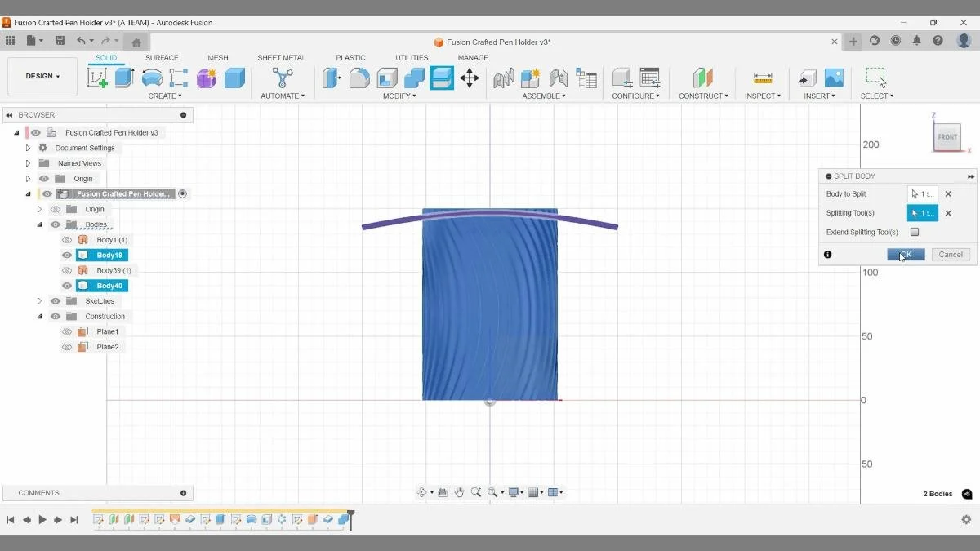Open the Job Status clock icon
This screenshot has width=980, height=551.
(896, 41)
